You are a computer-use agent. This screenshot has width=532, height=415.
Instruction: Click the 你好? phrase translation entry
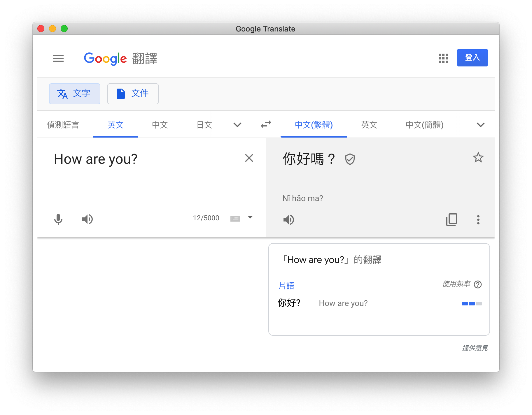(289, 303)
